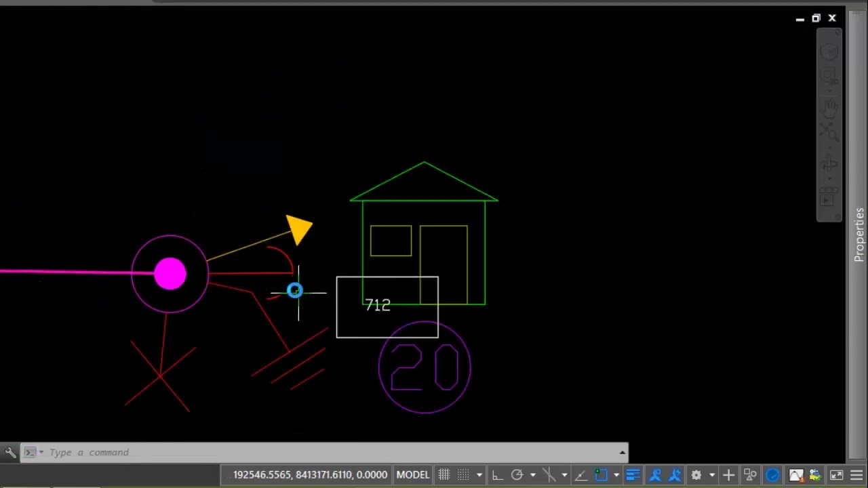Restore down the drawing window
868x488 pixels.
pyautogui.click(x=816, y=18)
